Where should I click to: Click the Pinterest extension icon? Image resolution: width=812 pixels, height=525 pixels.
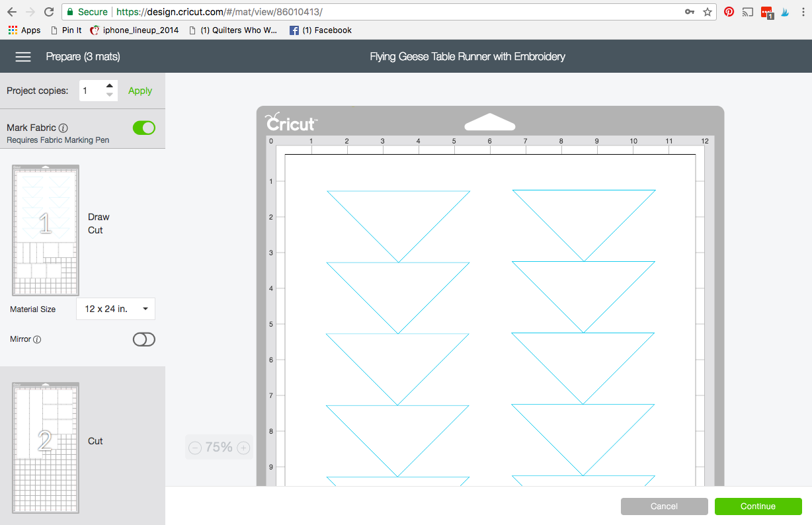[729, 12]
